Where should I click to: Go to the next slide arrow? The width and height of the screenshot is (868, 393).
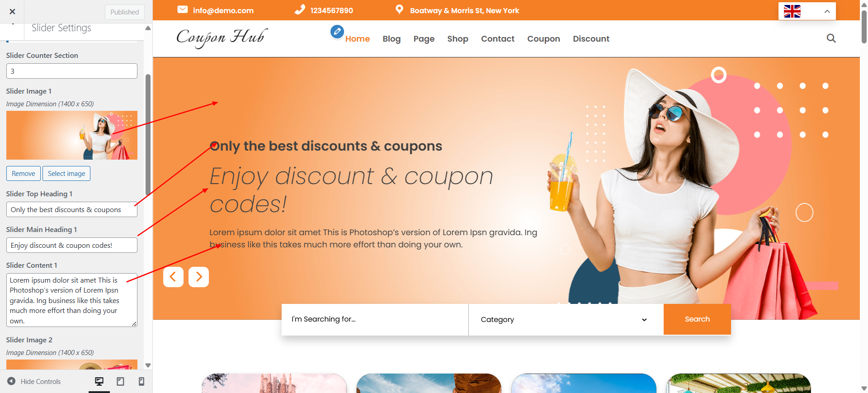click(x=198, y=277)
